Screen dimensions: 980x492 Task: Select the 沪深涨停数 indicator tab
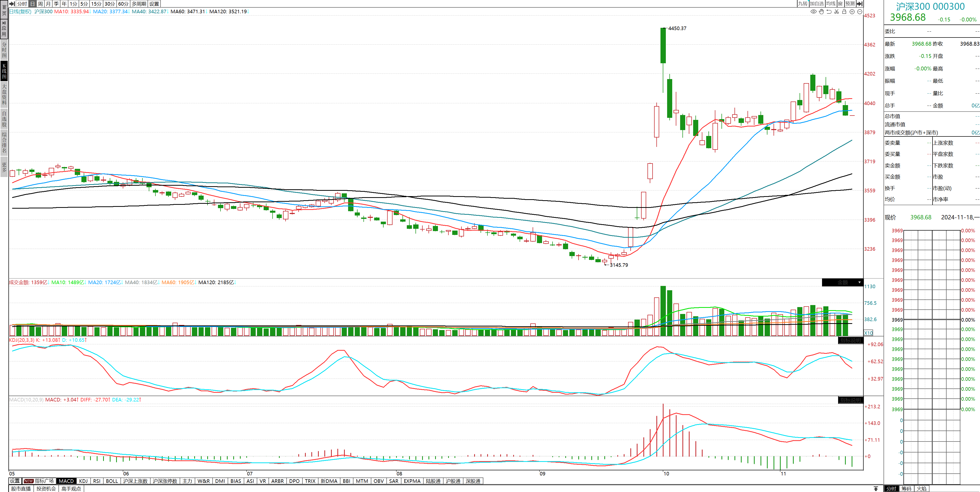pos(165,481)
